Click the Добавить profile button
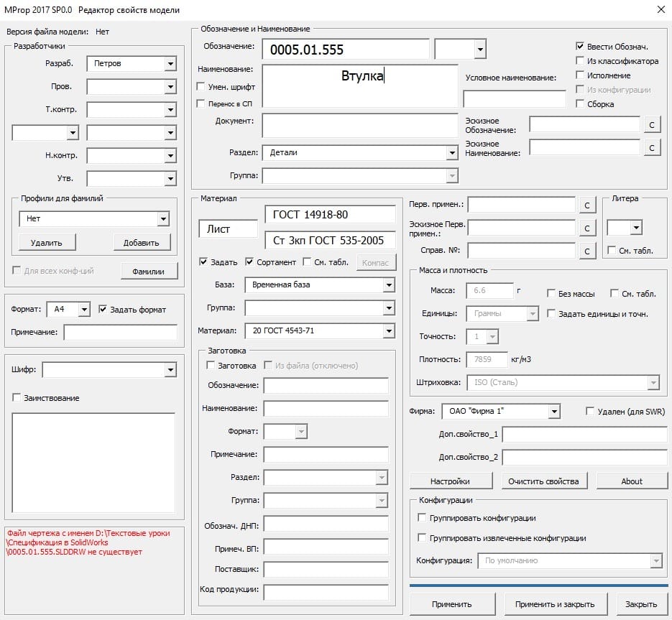The width and height of the screenshot is (672, 620). click(142, 243)
